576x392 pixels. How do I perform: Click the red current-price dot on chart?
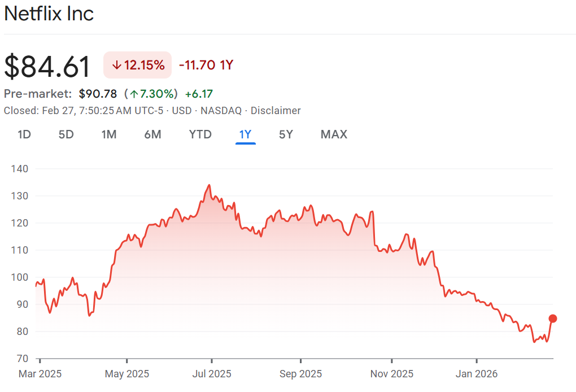click(553, 319)
